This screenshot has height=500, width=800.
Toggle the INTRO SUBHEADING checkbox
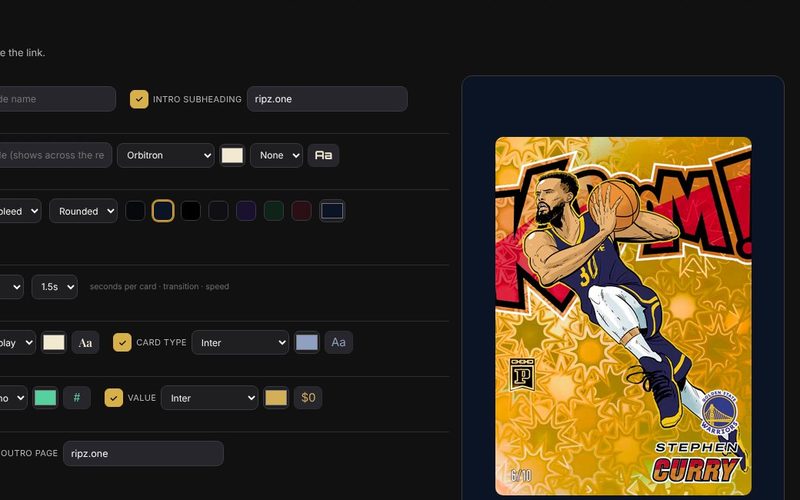click(x=139, y=99)
